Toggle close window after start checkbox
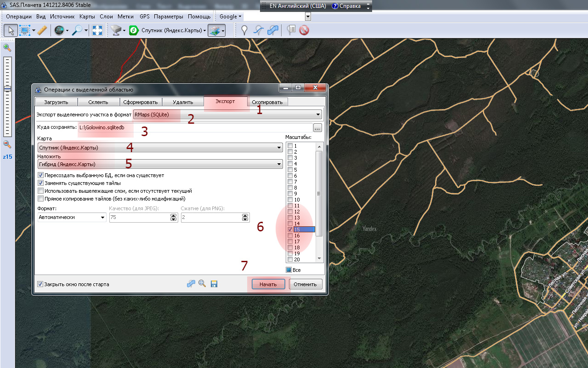Screen dimensions: 588x368 [40, 284]
